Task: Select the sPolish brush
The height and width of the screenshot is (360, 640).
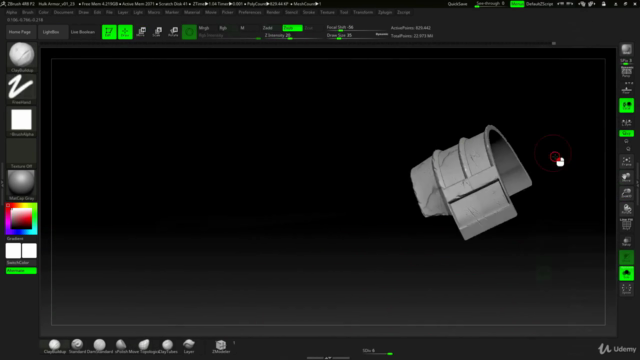Action: click(x=121, y=346)
